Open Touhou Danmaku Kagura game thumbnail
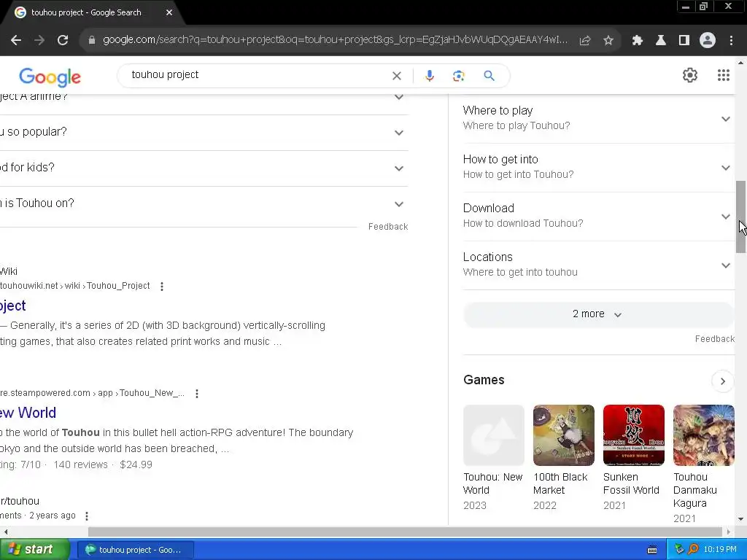The image size is (747, 560). tap(704, 435)
